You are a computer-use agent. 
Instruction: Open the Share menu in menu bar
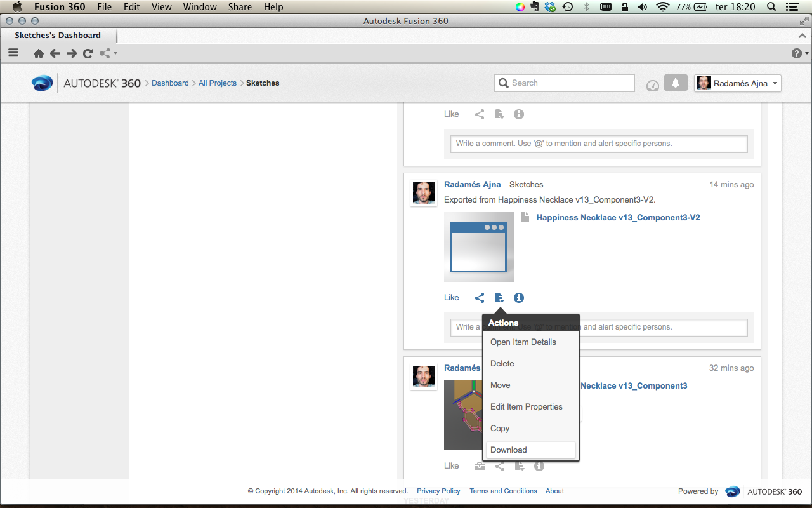coord(240,7)
